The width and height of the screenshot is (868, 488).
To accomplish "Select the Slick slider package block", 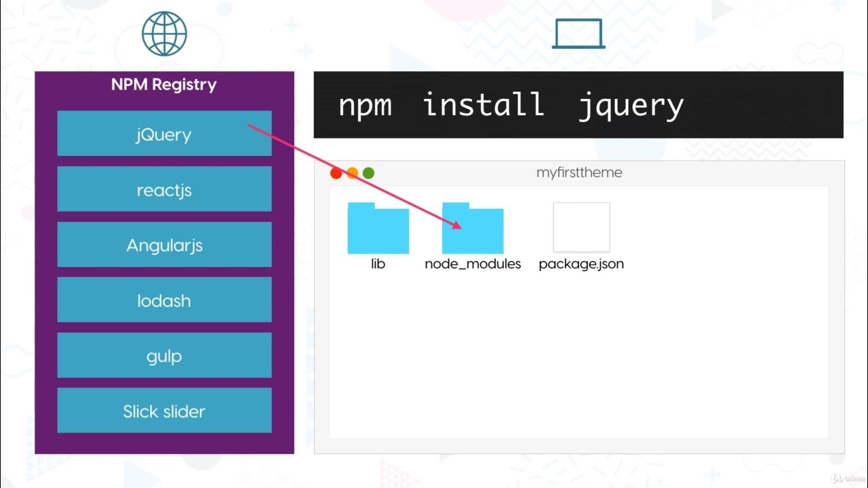I will pos(164,411).
